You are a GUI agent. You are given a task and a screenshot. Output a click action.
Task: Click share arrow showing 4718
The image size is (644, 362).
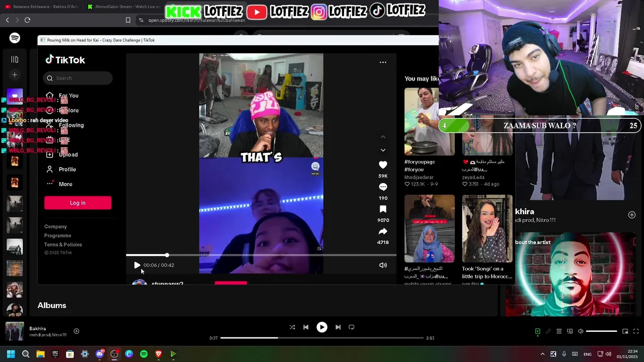point(383,231)
